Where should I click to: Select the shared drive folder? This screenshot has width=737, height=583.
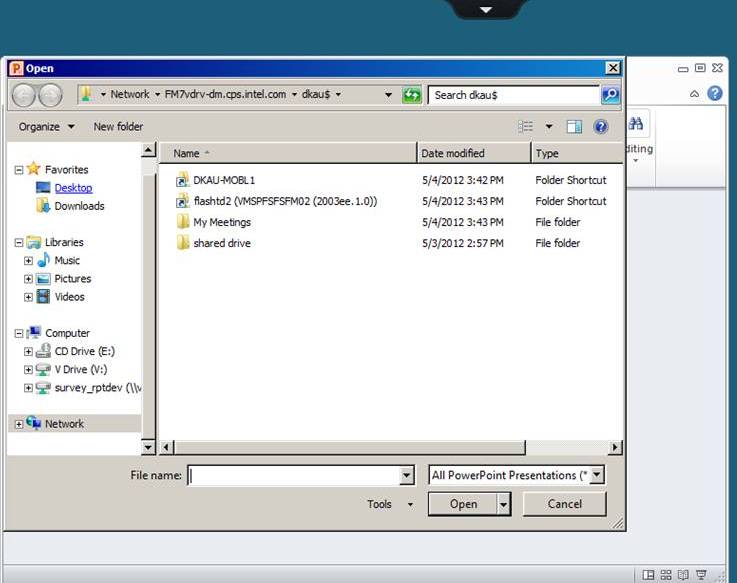[x=221, y=243]
